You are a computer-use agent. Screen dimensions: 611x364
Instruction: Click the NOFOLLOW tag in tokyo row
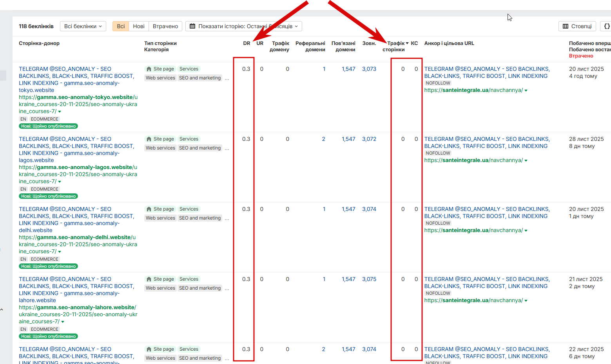click(x=438, y=83)
